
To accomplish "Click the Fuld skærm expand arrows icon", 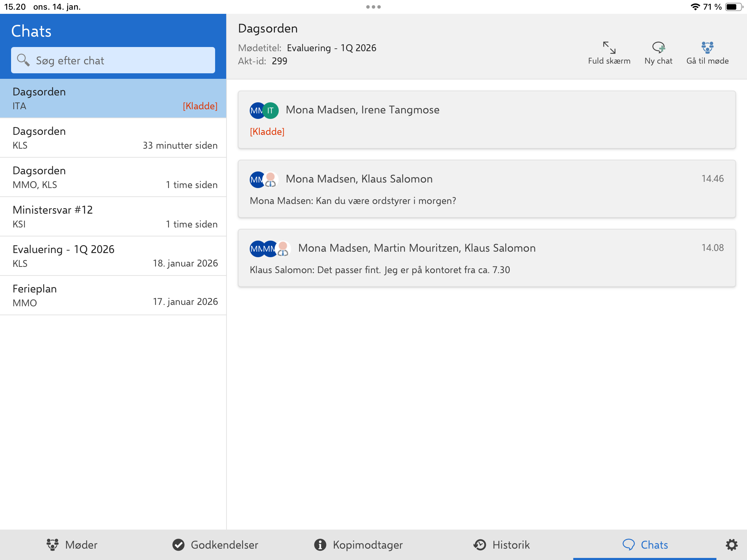I will coord(609,48).
